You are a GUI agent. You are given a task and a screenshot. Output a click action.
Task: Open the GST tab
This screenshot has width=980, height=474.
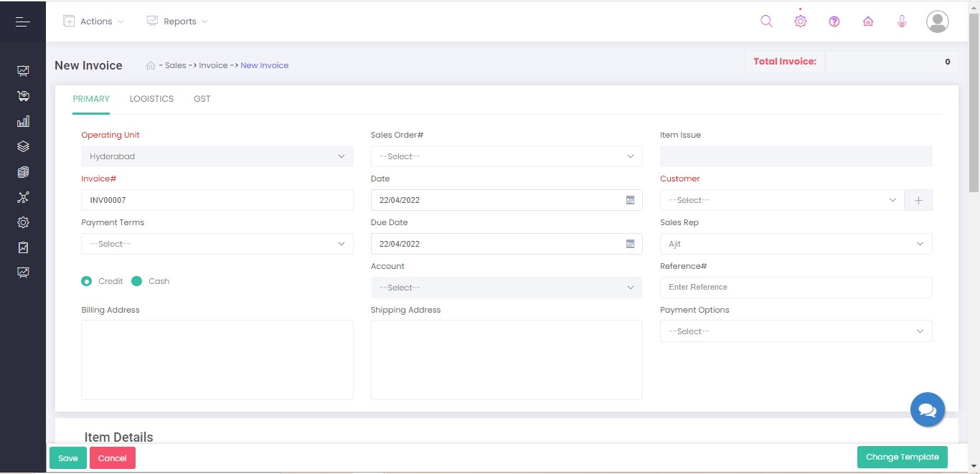coord(202,98)
